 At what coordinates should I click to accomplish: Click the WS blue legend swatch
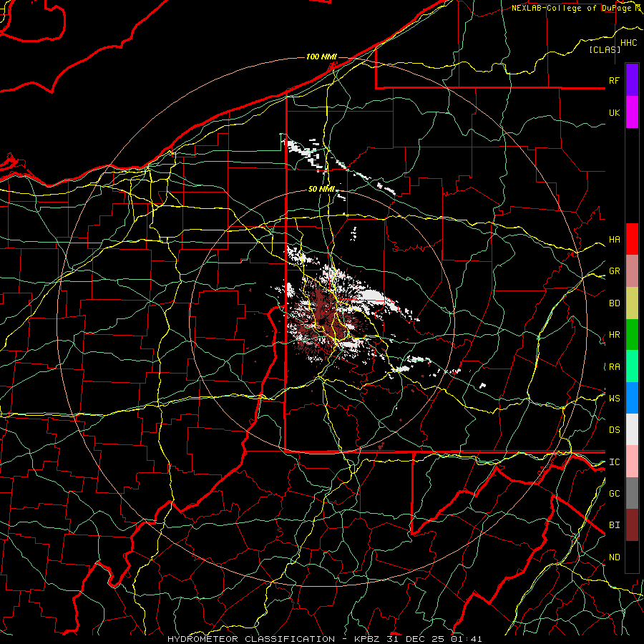click(632, 398)
